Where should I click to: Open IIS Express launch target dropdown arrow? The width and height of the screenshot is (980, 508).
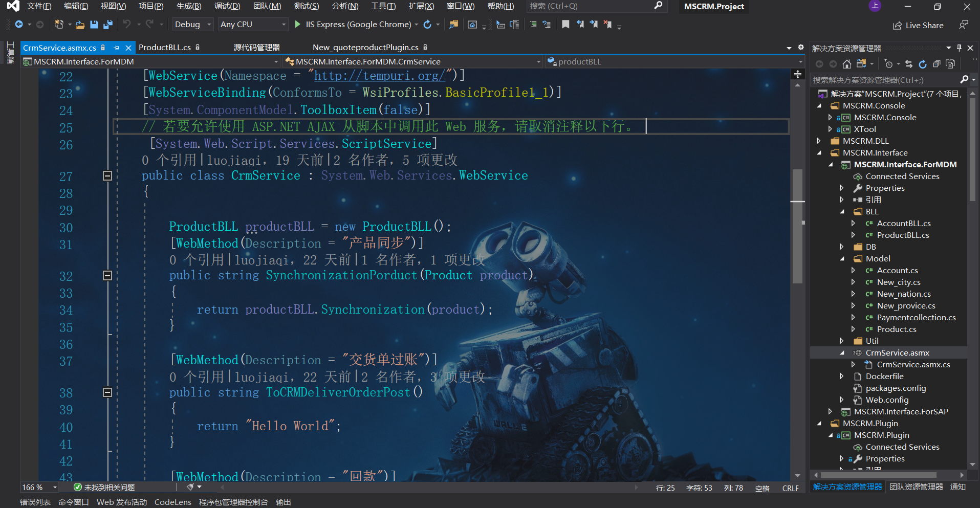416,25
